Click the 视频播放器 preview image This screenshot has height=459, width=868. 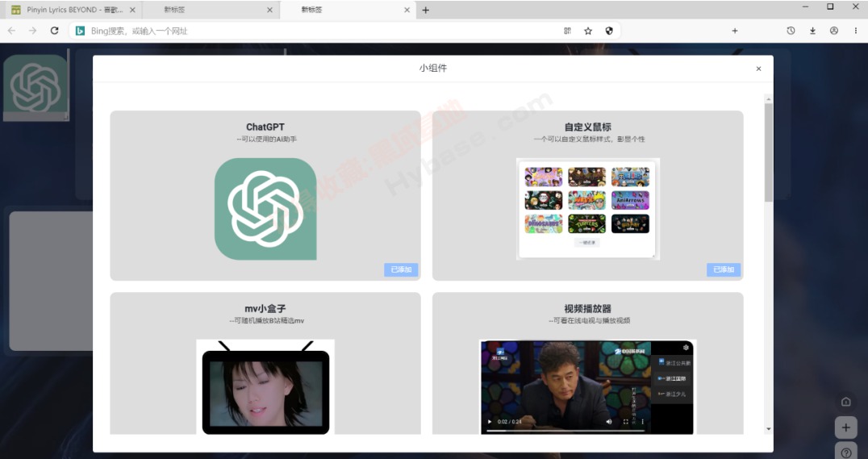pos(586,387)
